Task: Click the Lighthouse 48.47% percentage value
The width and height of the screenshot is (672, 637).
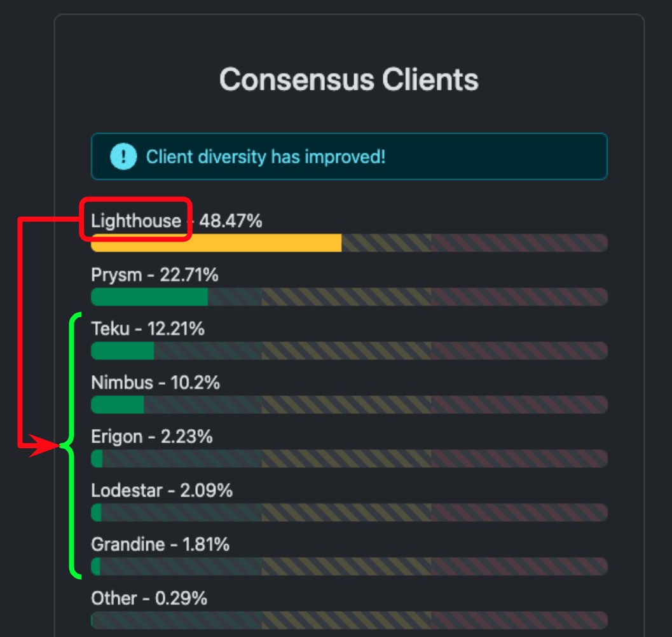Action: pyautogui.click(x=231, y=221)
